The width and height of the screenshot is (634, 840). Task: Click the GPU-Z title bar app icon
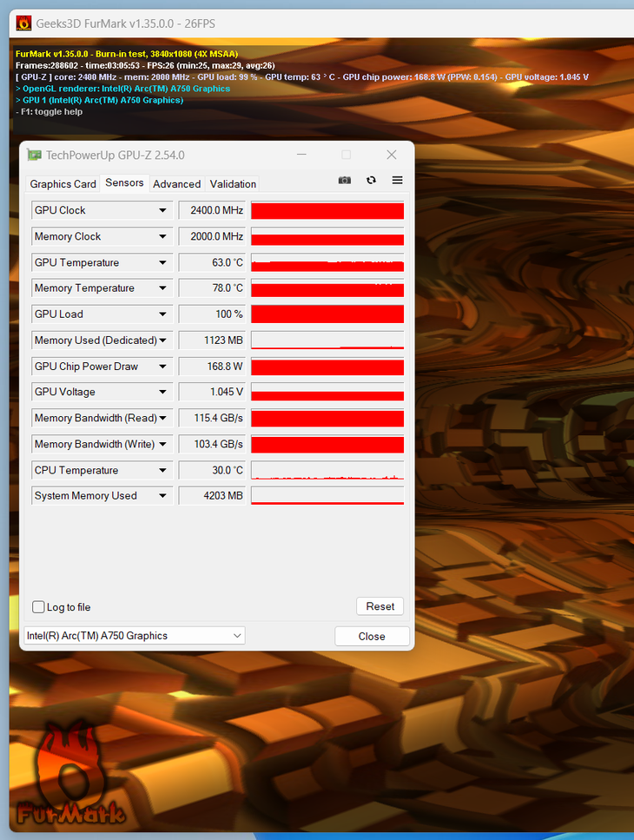pyautogui.click(x=35, y=155)
